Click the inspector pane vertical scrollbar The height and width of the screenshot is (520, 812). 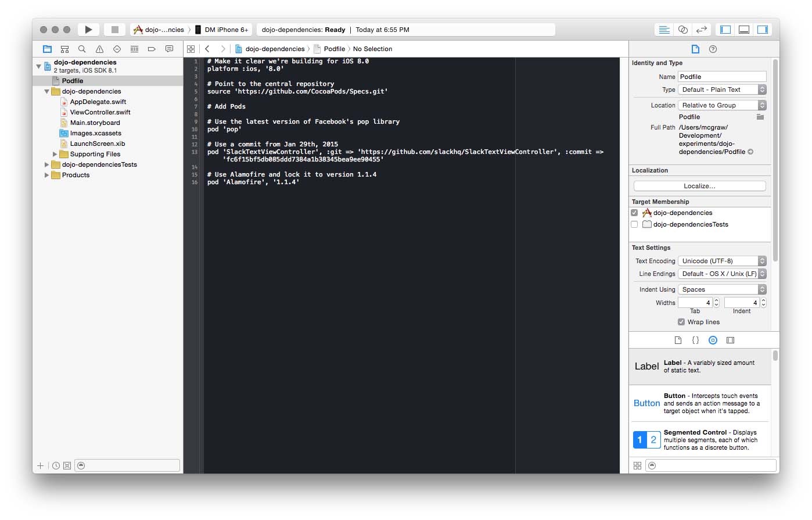coord(775,160)
